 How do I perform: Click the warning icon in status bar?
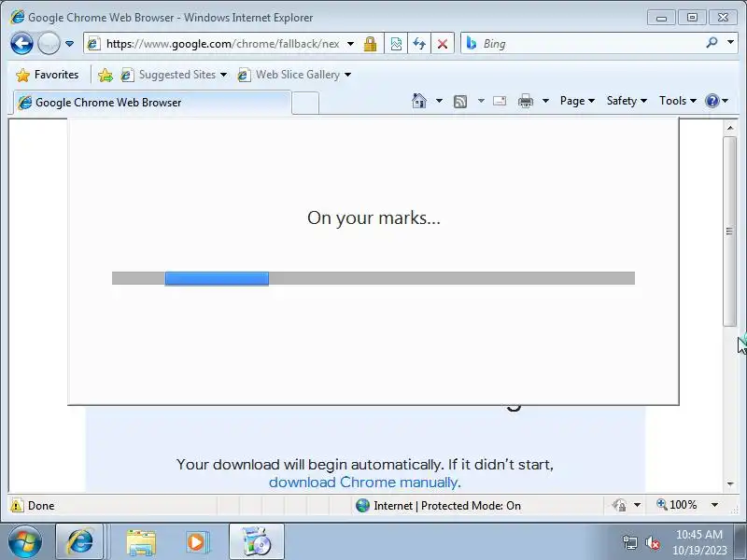click(x=17, y=505)
